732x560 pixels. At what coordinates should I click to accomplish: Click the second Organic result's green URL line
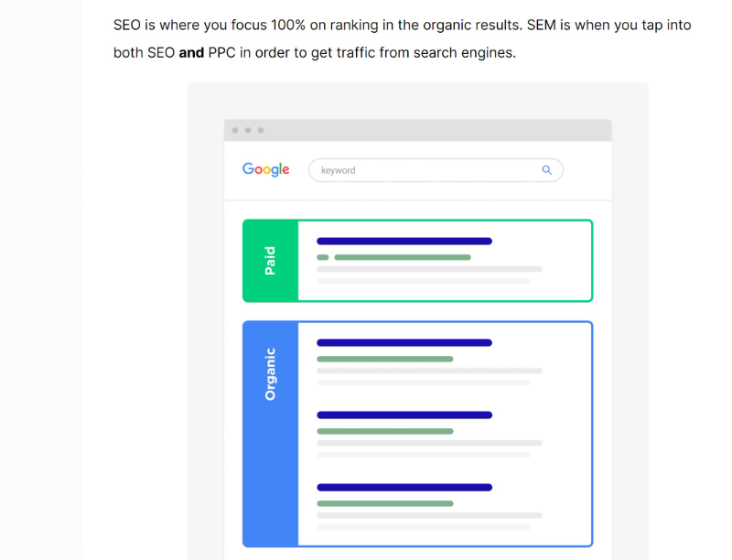pyautogui.click(x=384, y=431)
